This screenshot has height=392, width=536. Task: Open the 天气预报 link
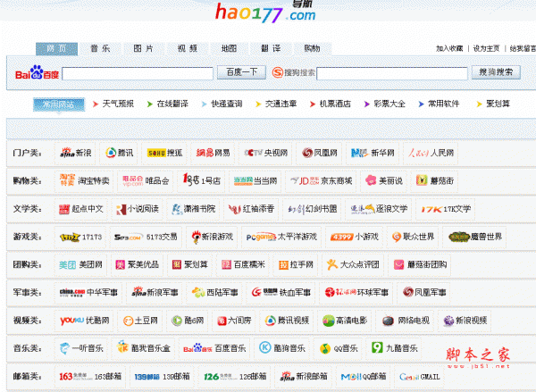click(x=118, y=104)
